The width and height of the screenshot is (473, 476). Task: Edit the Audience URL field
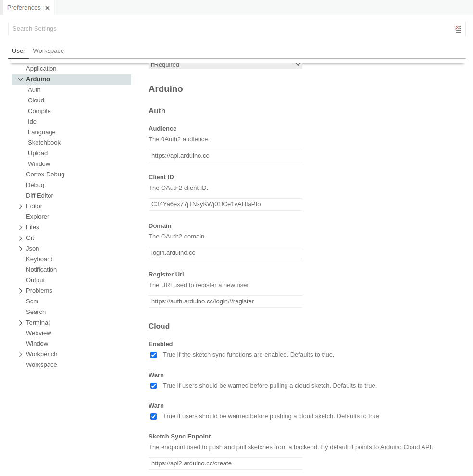pos(225,156)
